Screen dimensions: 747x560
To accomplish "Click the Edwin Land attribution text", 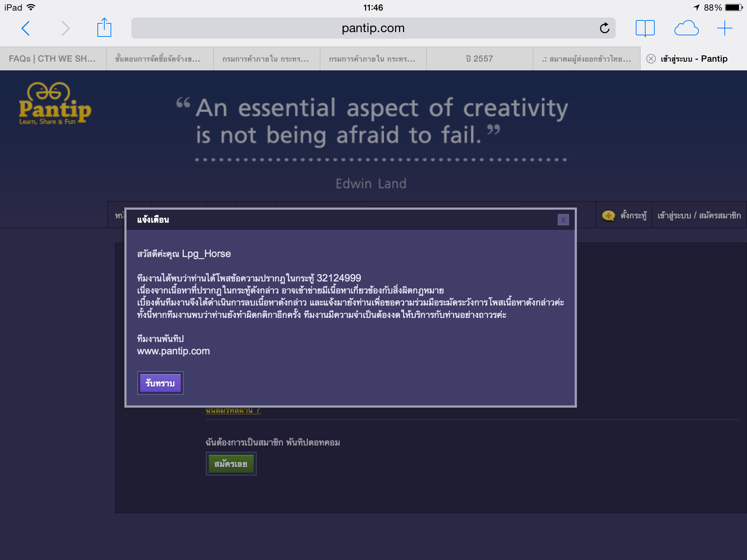I will 371,183.
